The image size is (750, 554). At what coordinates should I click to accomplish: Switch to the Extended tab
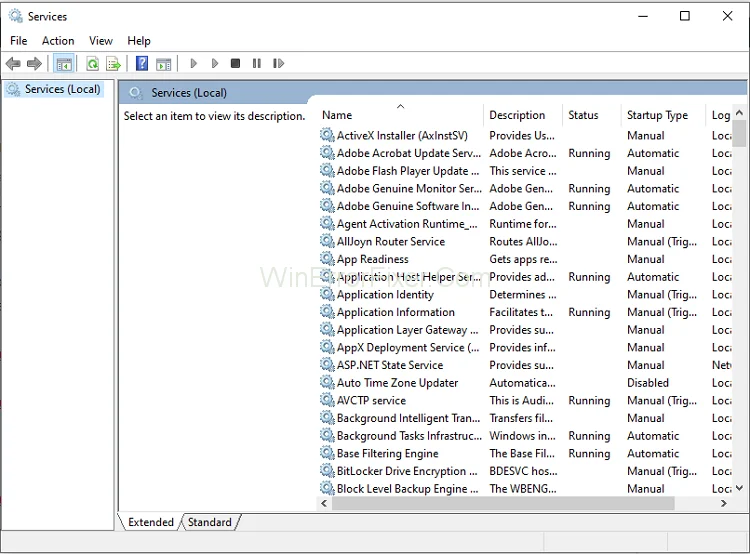click(151, 522)
